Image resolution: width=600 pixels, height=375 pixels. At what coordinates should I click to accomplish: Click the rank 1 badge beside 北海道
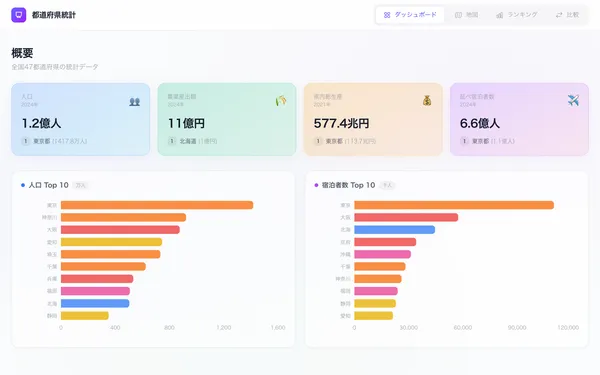point(172,141)
